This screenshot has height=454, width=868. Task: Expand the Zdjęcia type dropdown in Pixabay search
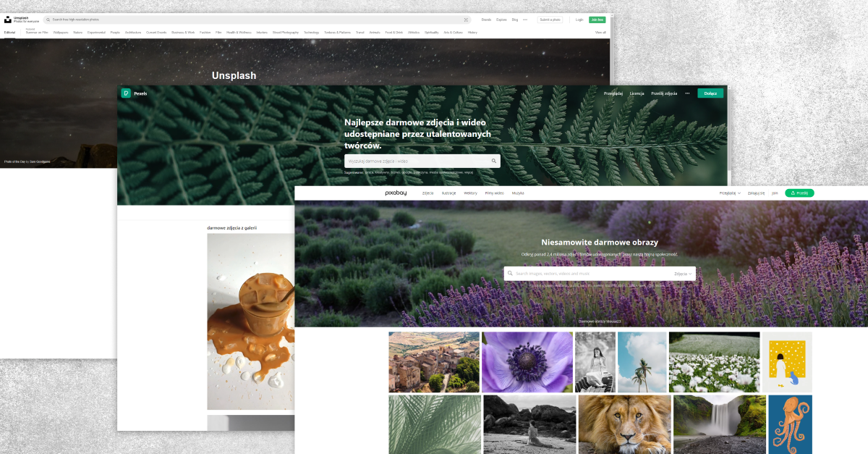point(684,274)
